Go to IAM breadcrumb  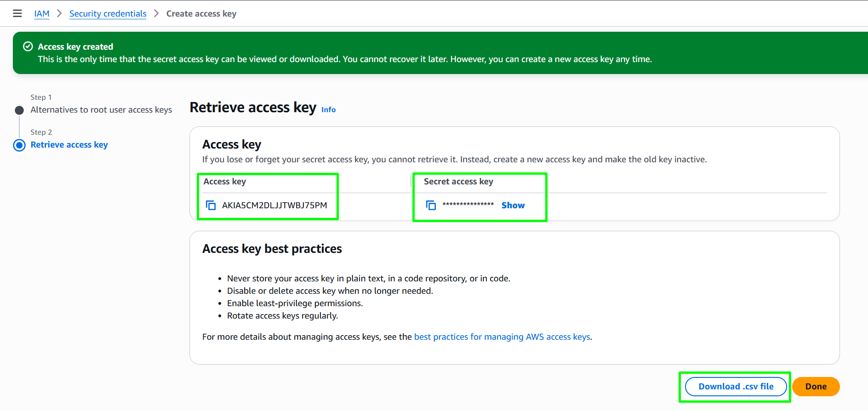42,14
